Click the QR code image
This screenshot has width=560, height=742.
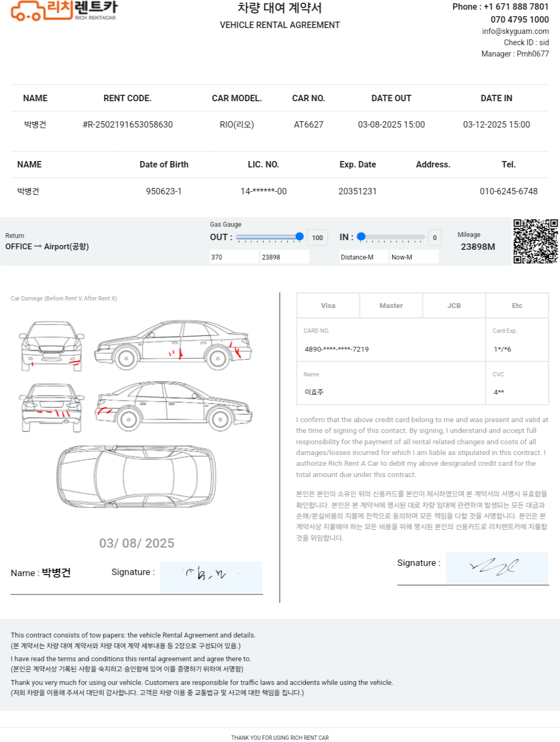coord(535,241)
